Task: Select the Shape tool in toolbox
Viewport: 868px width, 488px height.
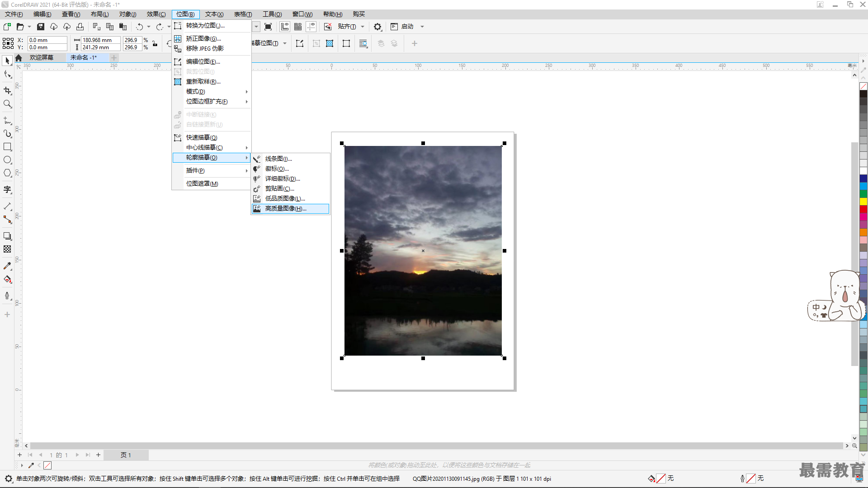Action: point(7,74)
